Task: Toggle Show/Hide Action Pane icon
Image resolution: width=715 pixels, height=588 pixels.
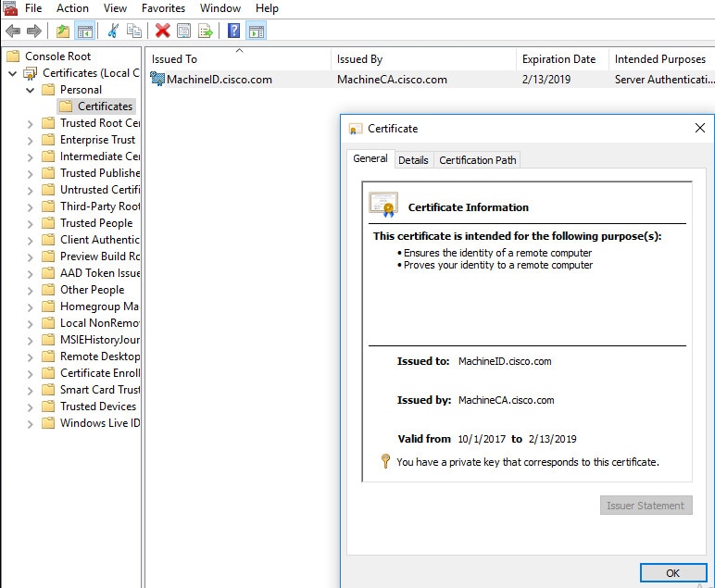Action: tap(257, 31)
